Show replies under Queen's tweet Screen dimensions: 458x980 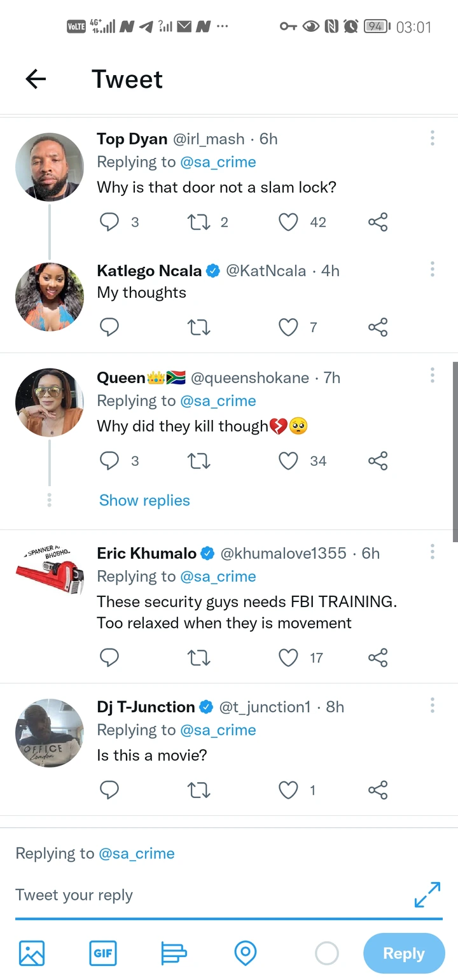pyautogui.click(x=144, y=501)
